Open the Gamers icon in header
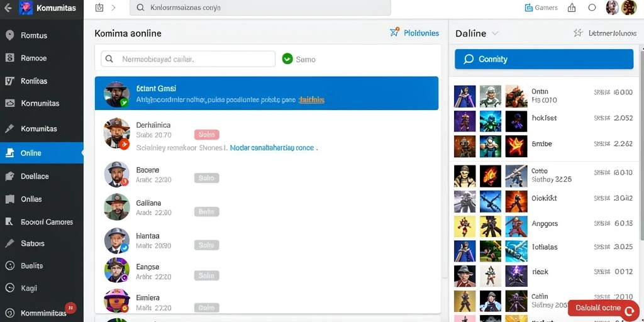The image size is (644, 322). click(x=528, y=8)
